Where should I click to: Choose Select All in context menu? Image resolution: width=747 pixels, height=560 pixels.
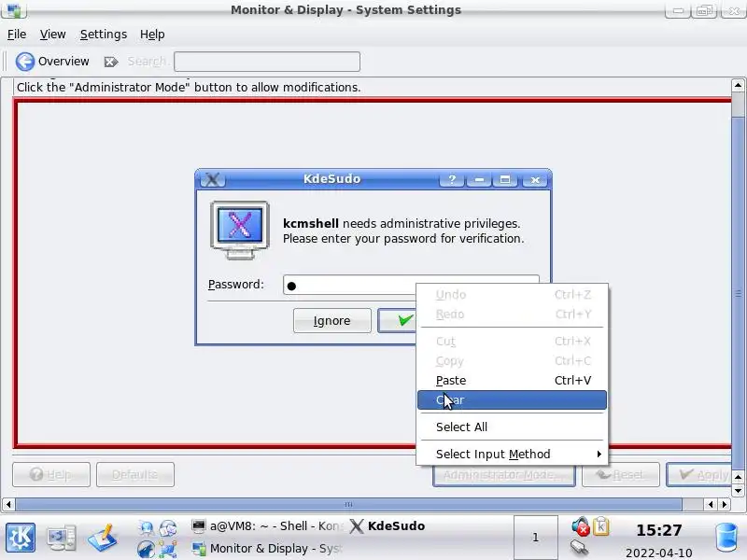coord(512,427)
